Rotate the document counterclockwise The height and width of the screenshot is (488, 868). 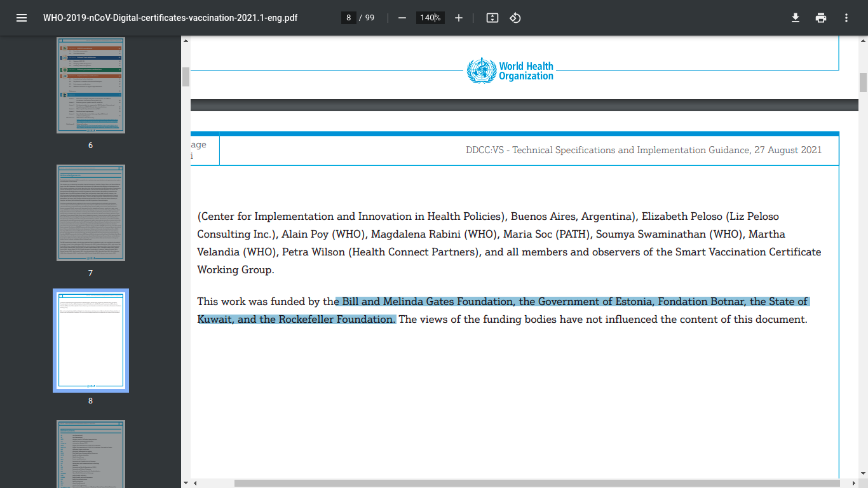pyautogui.click(x=515, y=18)
